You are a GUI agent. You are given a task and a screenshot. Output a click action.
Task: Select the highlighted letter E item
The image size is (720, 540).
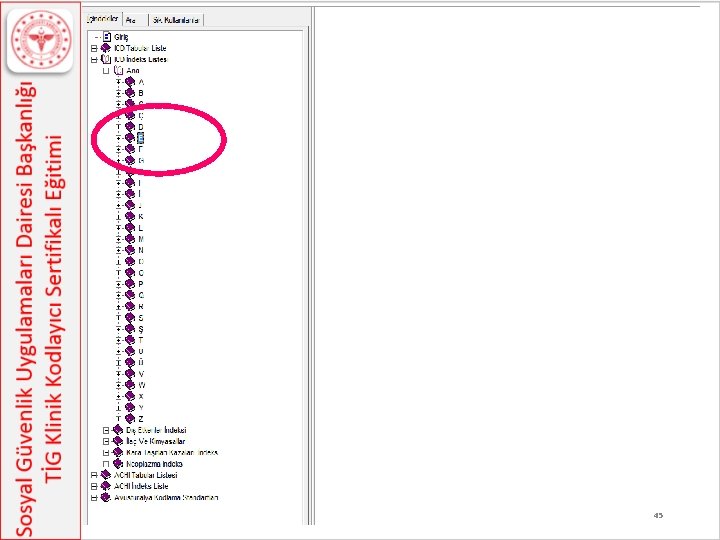click(x=141, y=138)
